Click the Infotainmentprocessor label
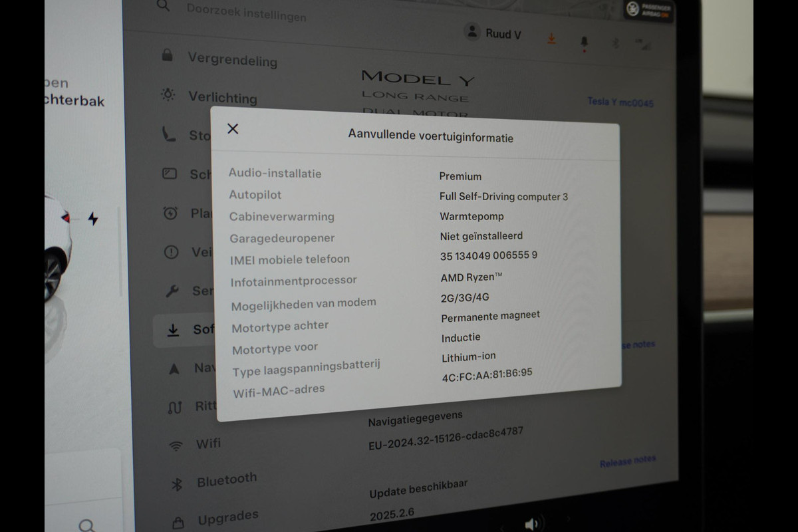 pyautogui.click(x=294, y=281)
